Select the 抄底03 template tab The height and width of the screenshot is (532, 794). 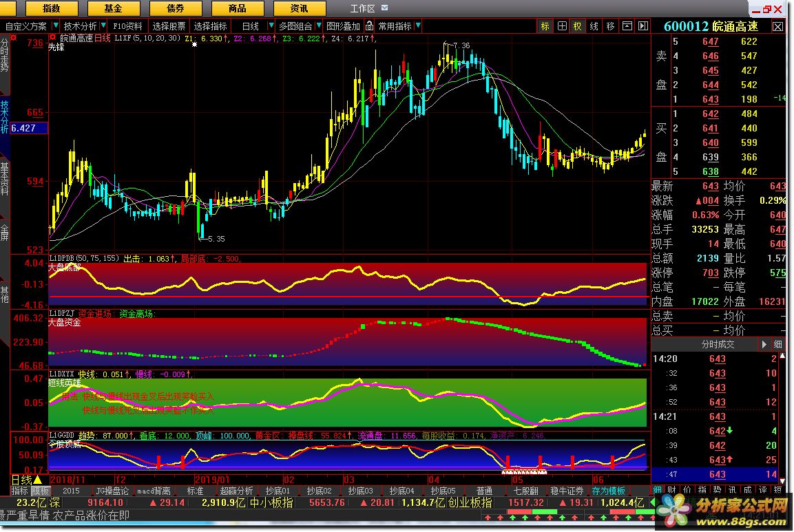coord(360,491)
